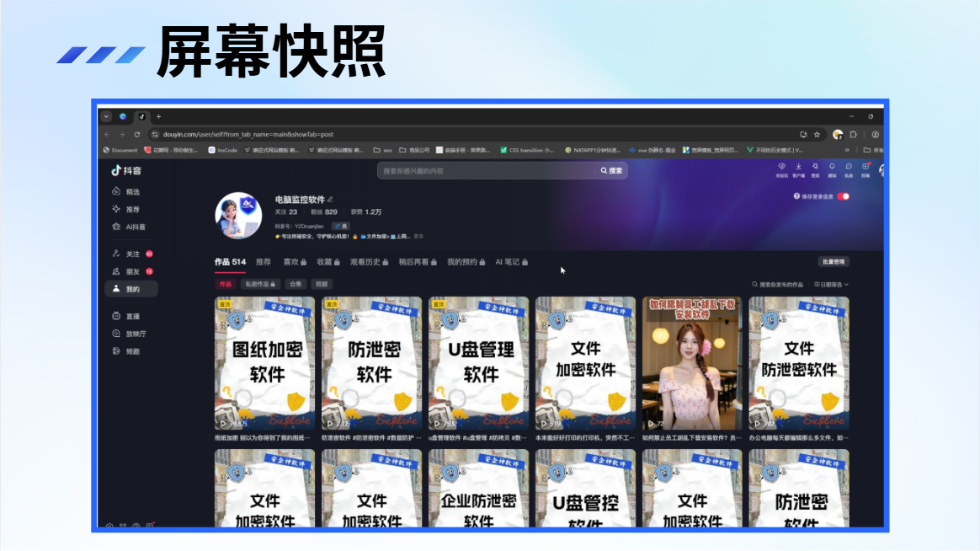Click the help icon beside 保存登录信息
Image resolution: width=980 pixels, height=551 pixels.
pos(796,196)
